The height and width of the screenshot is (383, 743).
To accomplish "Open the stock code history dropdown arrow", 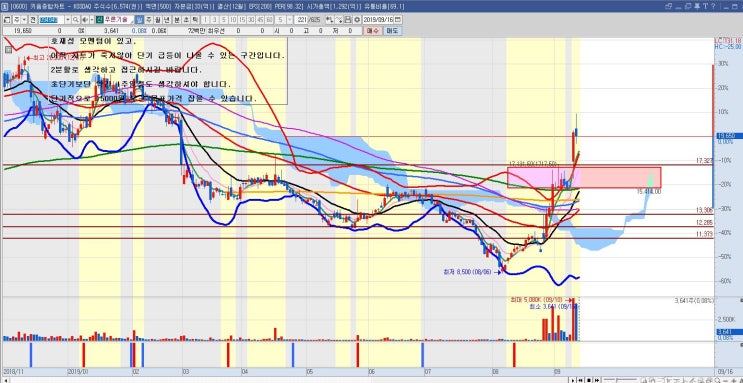I will (68, 20).
